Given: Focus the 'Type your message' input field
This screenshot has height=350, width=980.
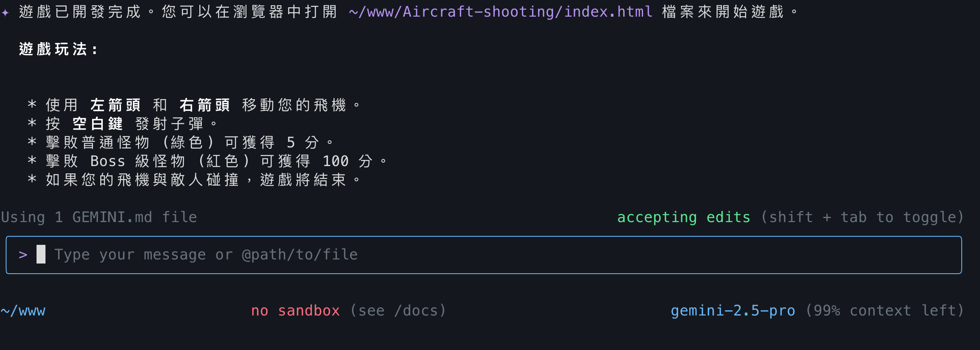Looking at the screenshot, I should point(484,255).
